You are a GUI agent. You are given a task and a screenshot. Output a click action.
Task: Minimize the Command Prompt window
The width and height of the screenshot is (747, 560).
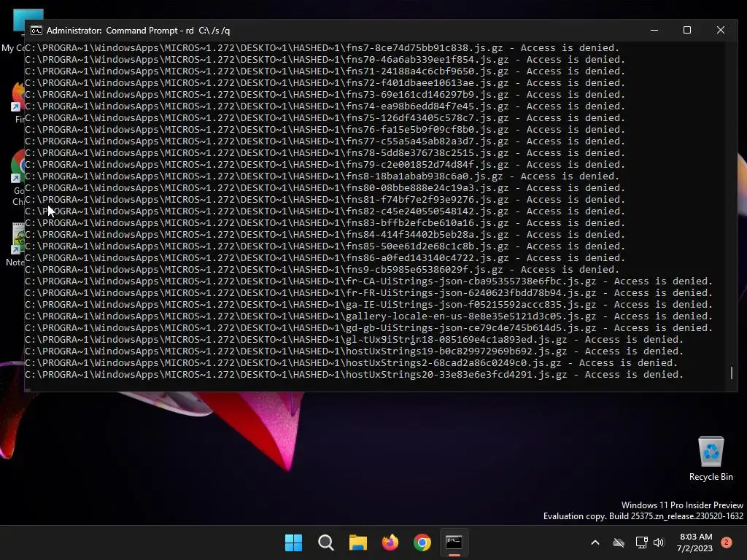pos(654,30)
